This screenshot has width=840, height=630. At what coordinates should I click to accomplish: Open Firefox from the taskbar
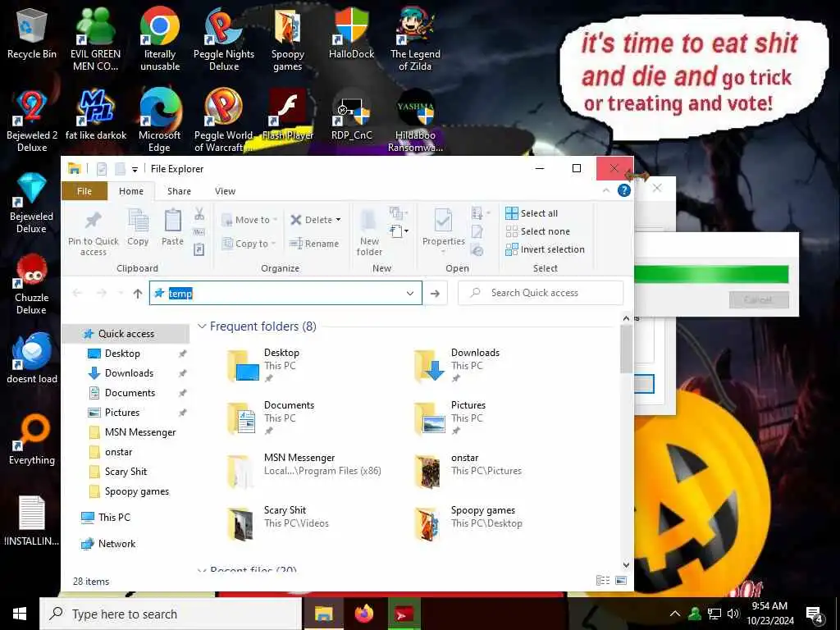(x=364, y=614)
